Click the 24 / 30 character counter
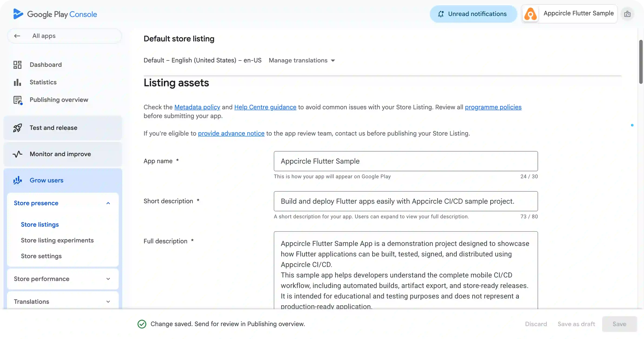The height and width of the screenshot is (339, 644). 529,176
